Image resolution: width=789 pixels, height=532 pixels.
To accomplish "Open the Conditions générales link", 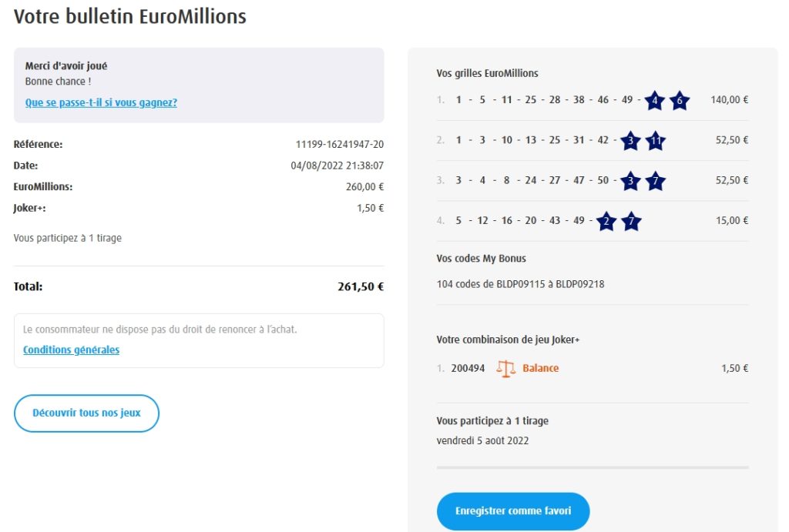I will (71, 350).
